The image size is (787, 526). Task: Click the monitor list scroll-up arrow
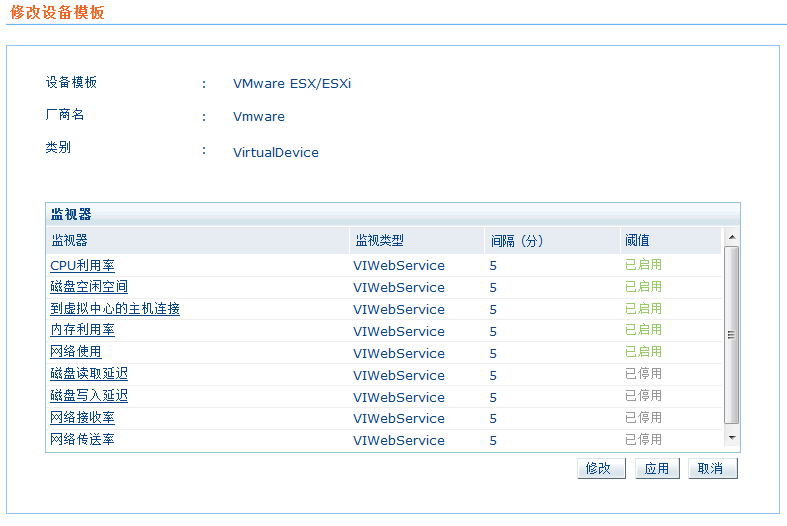[731, 238]
